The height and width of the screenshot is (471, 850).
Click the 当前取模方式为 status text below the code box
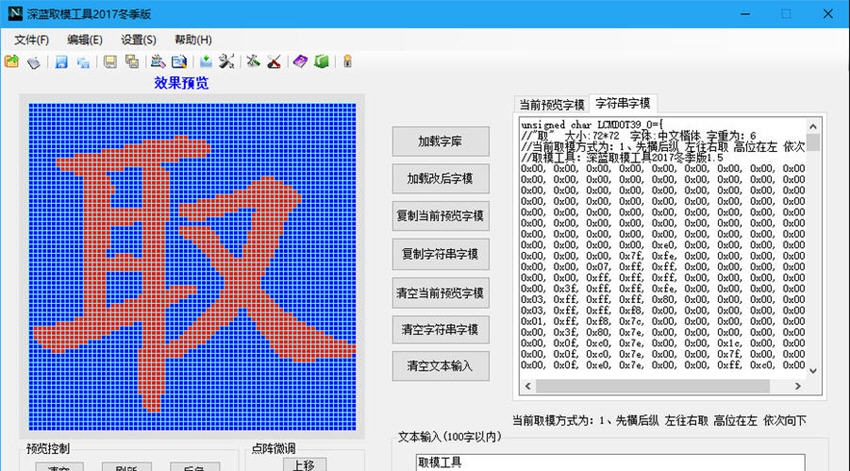tap(659, 421)
